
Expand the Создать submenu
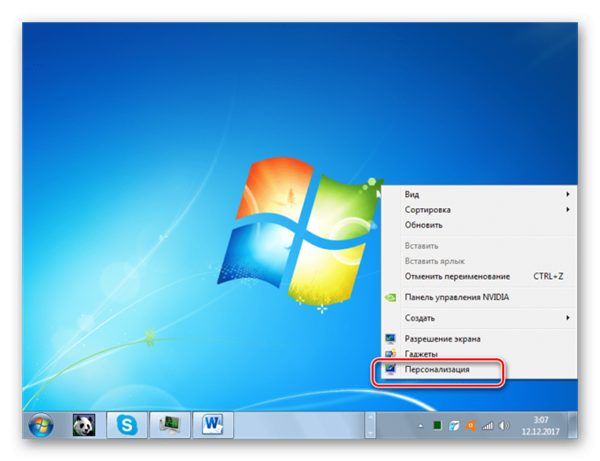(480, 318)
